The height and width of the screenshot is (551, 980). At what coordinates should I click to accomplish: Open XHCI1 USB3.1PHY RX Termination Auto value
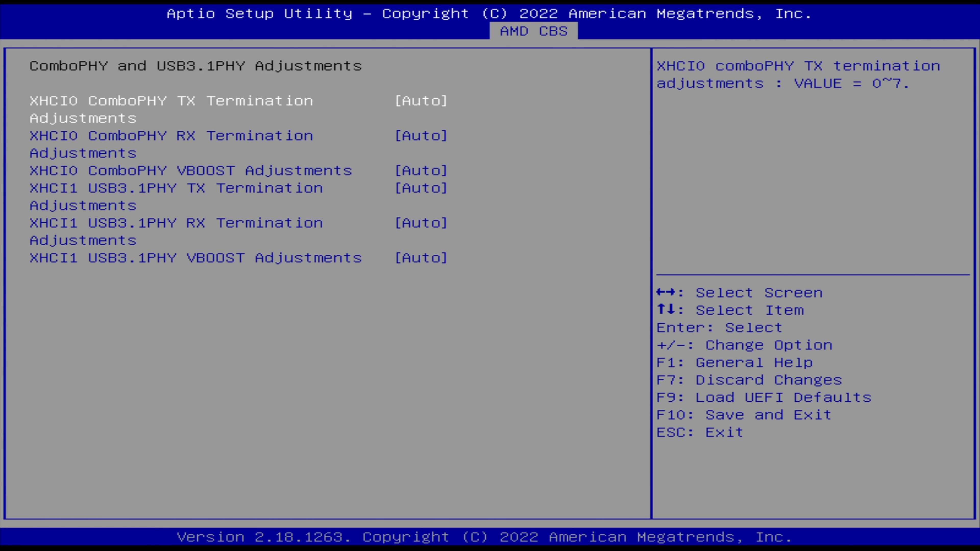coord(421,223)
